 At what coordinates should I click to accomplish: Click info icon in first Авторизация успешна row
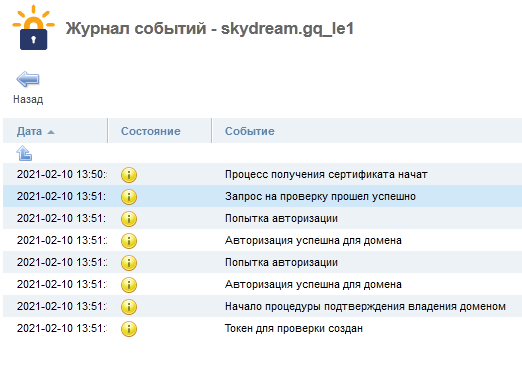tap(129, 241)
